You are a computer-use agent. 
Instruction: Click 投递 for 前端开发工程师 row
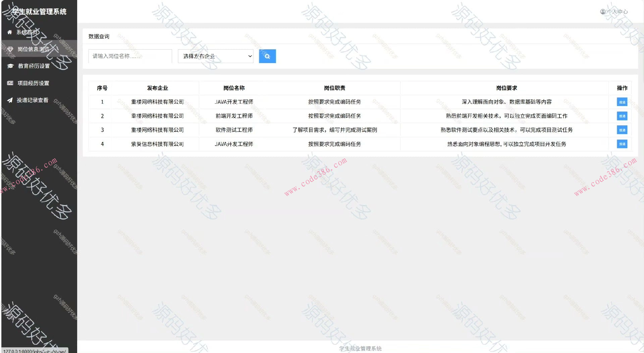pyautogui.click(x=622, y=116)
